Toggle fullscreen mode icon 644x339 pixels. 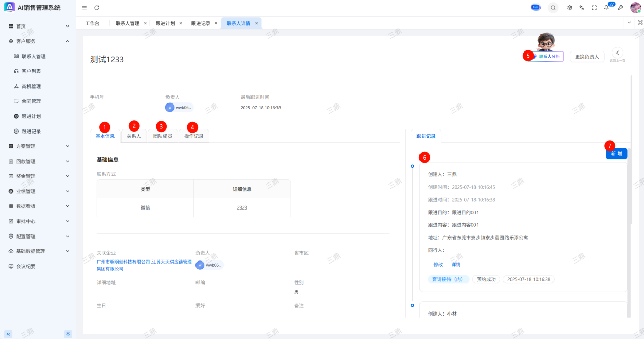click(x=594, y=8)
